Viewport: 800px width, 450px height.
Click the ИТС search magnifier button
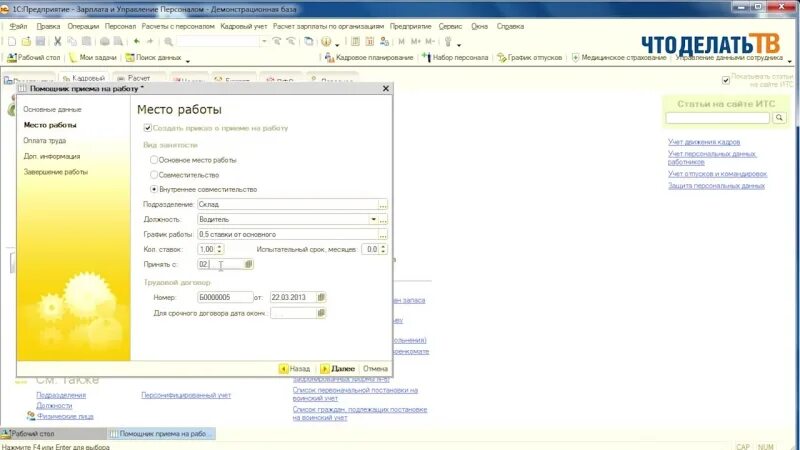tap(779, 118)
